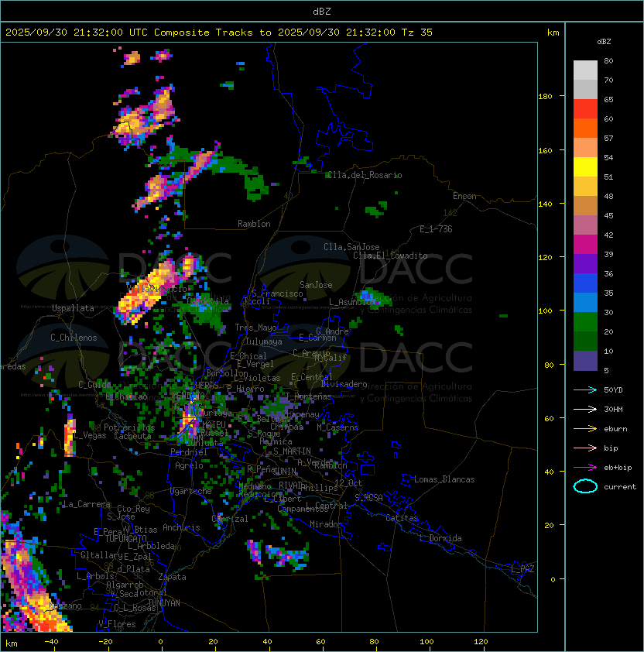Select the gray 65-70 dBZ swatch

[x=585, y=89]
